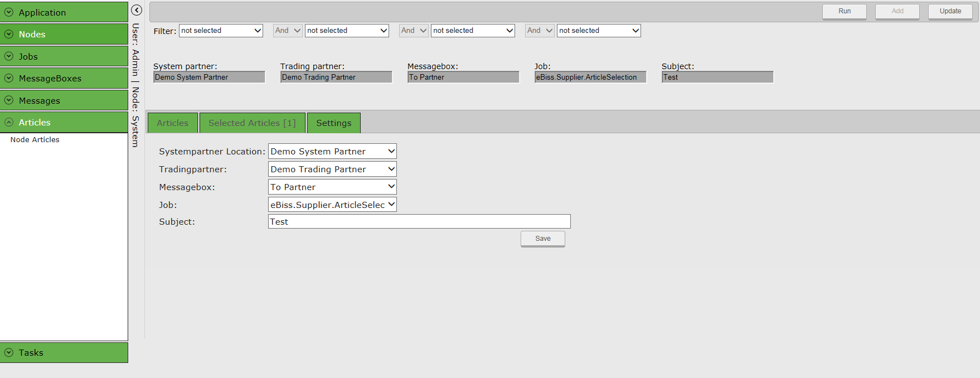Switch to the Articles tab
This screenshot has width=980, height=378.
(x=172, y=123)
